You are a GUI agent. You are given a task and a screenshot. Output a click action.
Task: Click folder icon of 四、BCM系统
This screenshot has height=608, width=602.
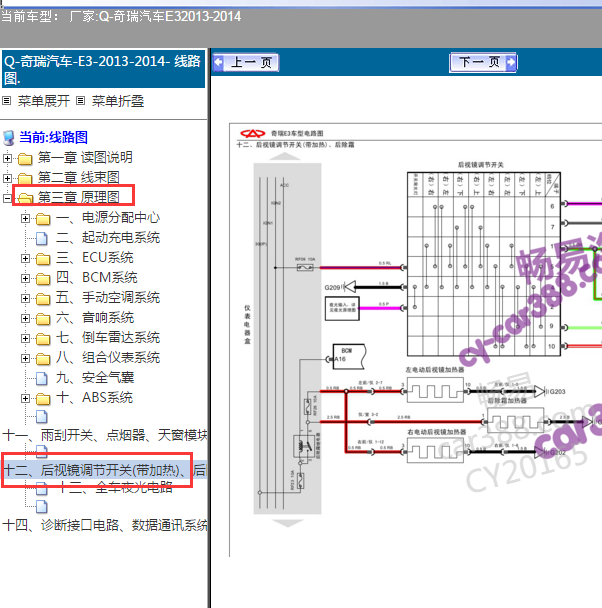[43, 279]
